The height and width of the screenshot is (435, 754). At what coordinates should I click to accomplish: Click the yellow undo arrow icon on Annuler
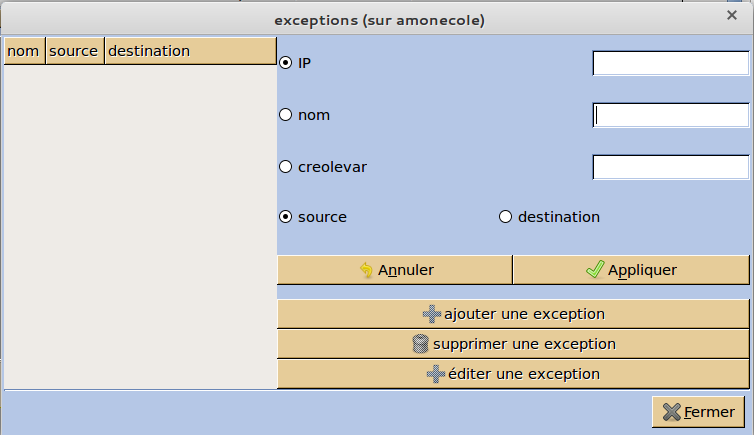click(x=366, y=270)
